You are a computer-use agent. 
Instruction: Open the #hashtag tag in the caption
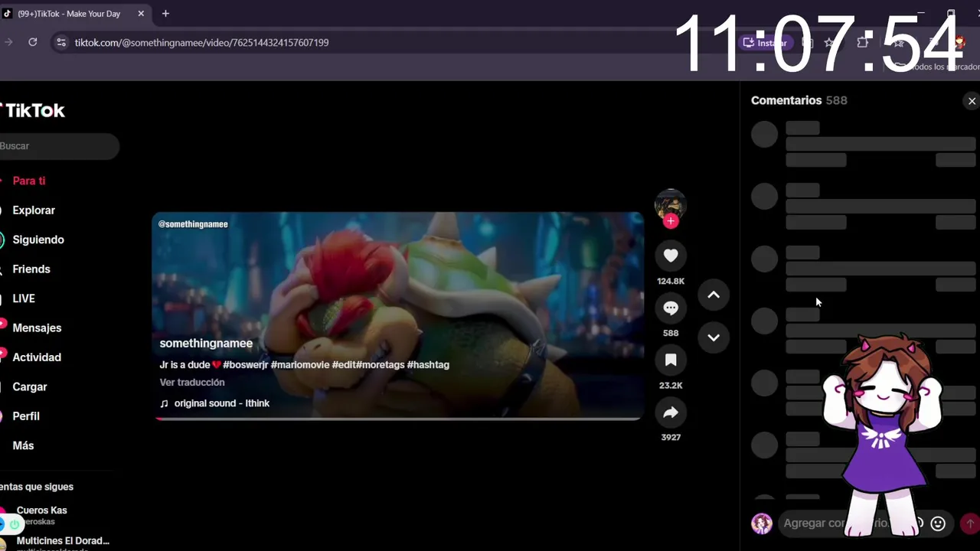tap(428, 365)
